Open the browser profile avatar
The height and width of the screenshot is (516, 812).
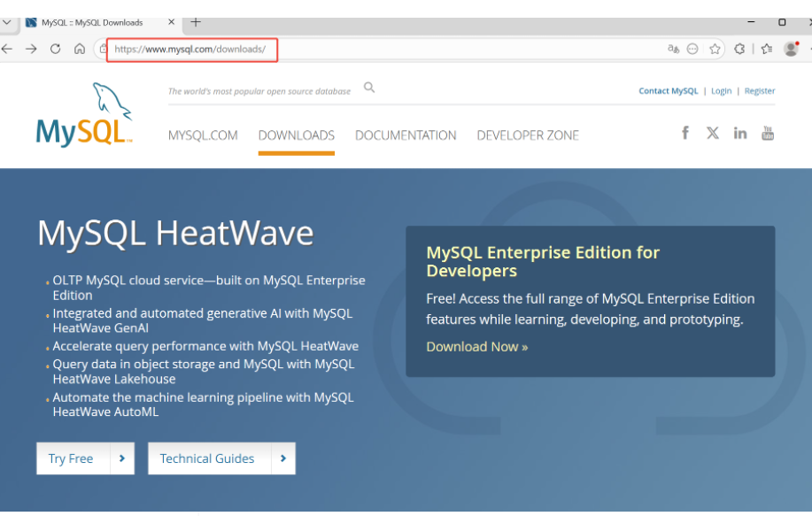[x=792, y=50]
